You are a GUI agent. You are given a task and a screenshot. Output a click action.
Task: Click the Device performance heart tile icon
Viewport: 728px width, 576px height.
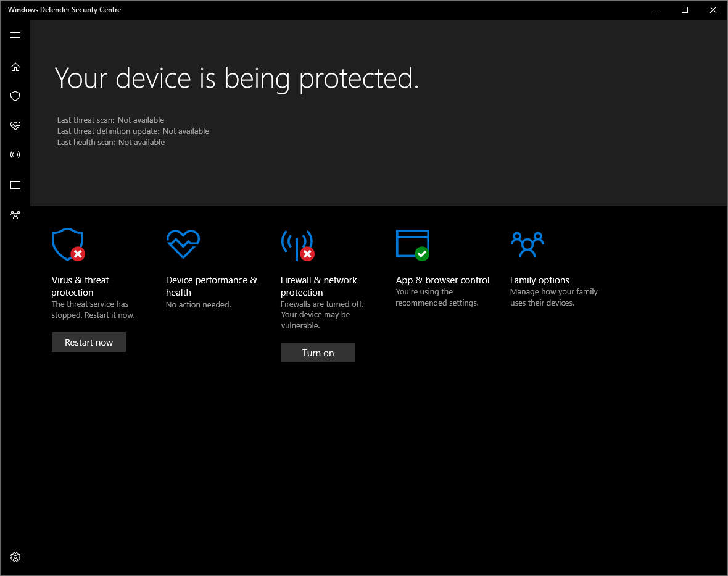(x=183, y=244)
